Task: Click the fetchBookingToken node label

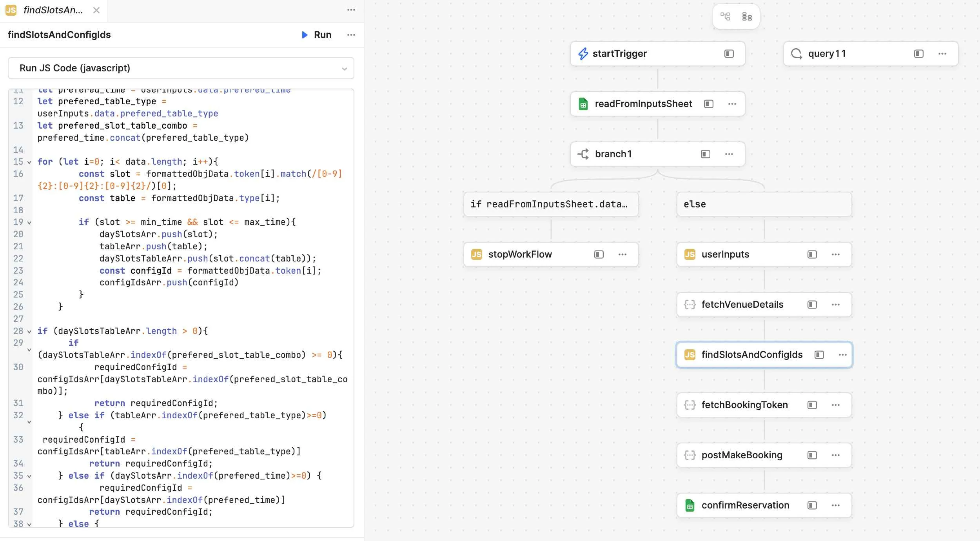Action: click(745, 405)
